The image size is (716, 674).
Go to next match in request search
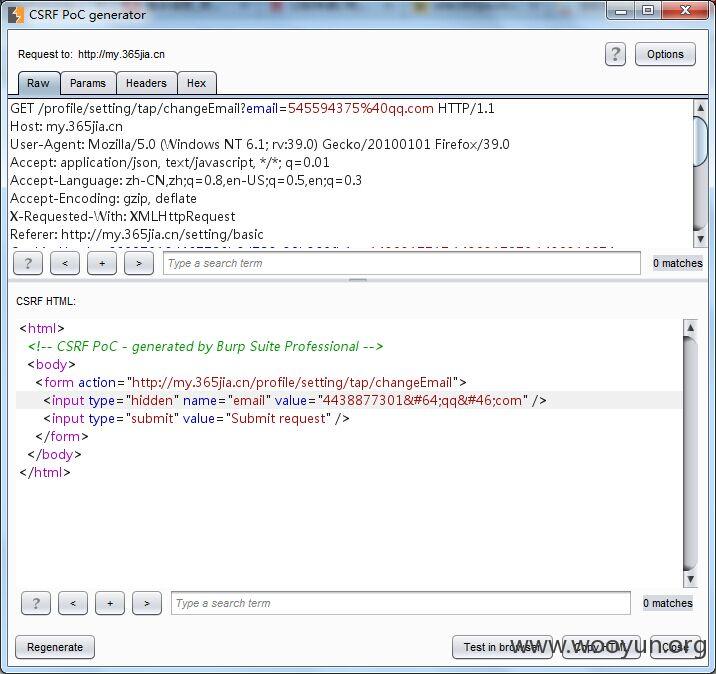pos(139,263)
